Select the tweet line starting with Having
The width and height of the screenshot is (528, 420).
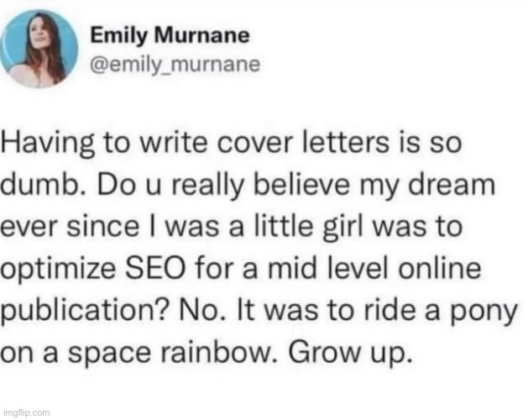(231, 144)
